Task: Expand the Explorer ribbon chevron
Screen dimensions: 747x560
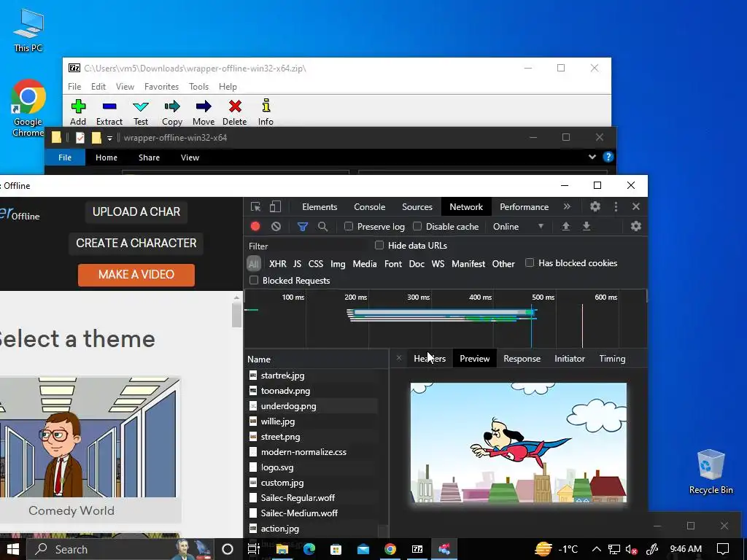Action: click(x=592, y=157)
